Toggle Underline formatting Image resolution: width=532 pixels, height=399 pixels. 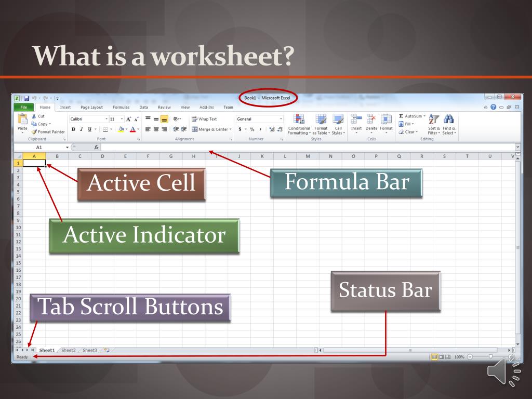pyautogui.click(x=89, y=129)
